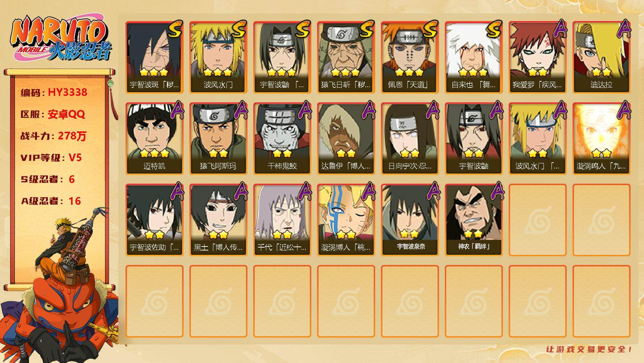Viewport: 644px width, 363px height.
Task: Click the 编码 HY3338 account code text
Action: click(x=54, y=92)
